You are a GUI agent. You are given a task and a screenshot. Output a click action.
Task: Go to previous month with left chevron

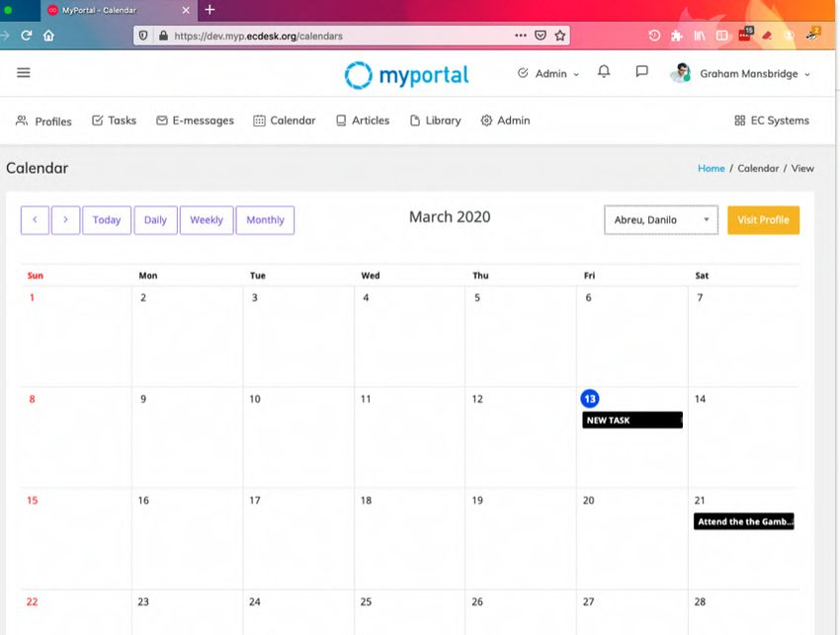coord(35,220)
